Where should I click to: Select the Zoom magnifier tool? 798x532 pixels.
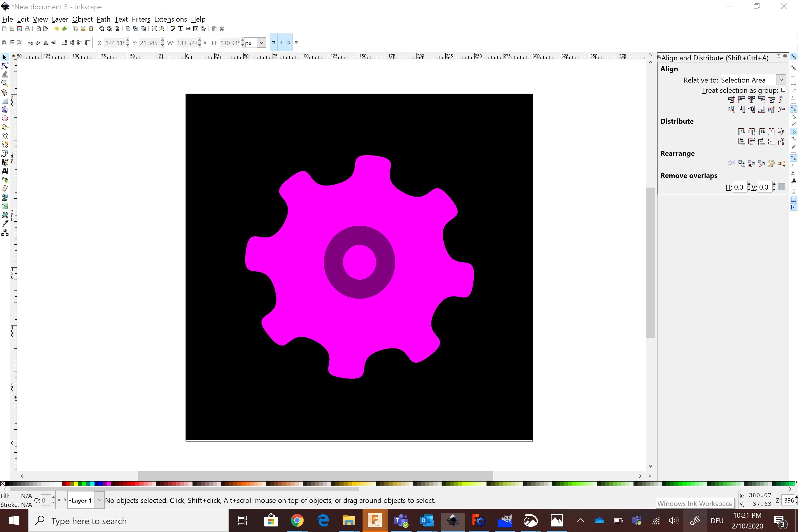5,83
